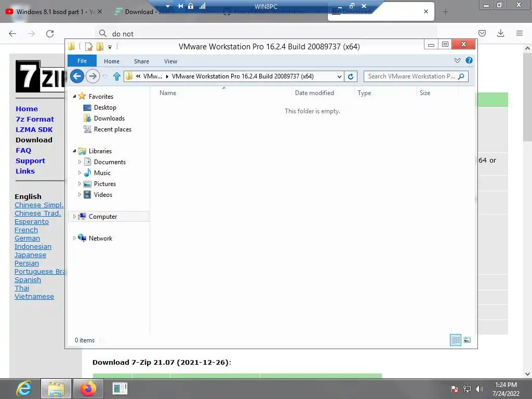Open Support link on 7-Zip page
The height and width of the screenshot is (399, 532).
tap(30, 161)
